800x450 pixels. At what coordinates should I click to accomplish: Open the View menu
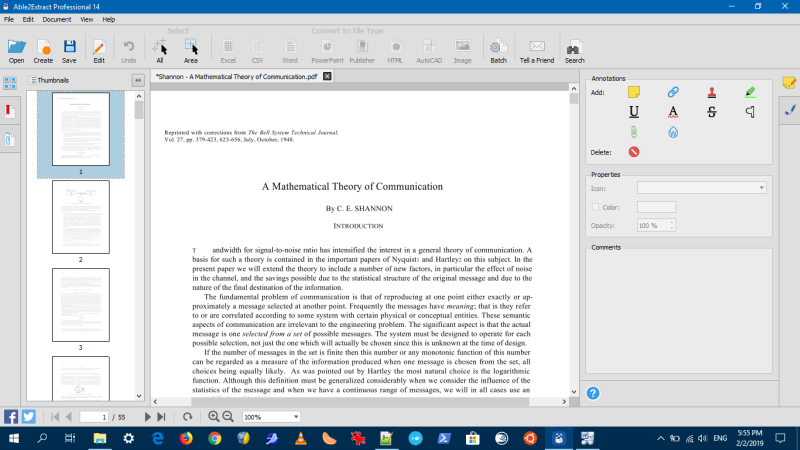[87, 19]
